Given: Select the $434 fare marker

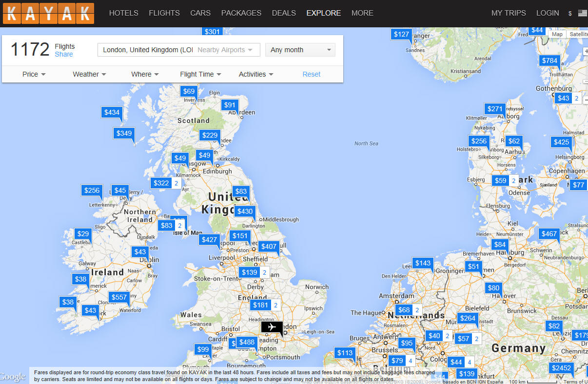Looking at the screenshot, I should (x=112, y=112).
